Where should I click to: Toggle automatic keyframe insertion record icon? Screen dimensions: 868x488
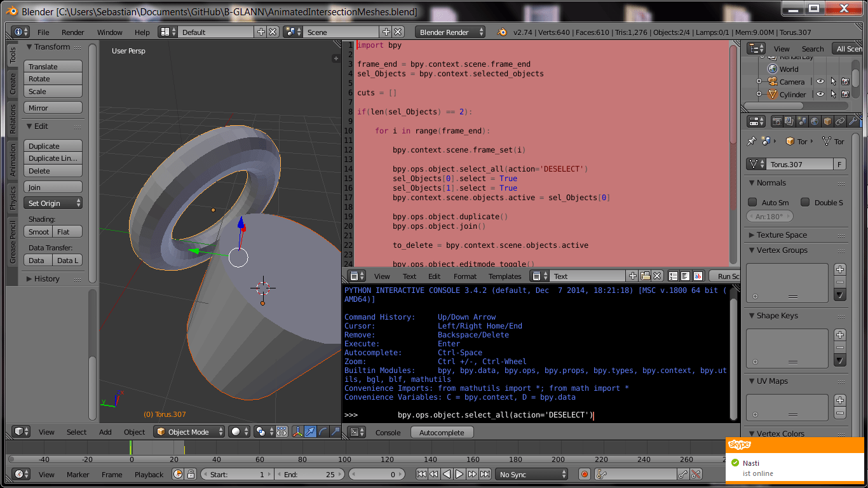(x=583, y=473)
